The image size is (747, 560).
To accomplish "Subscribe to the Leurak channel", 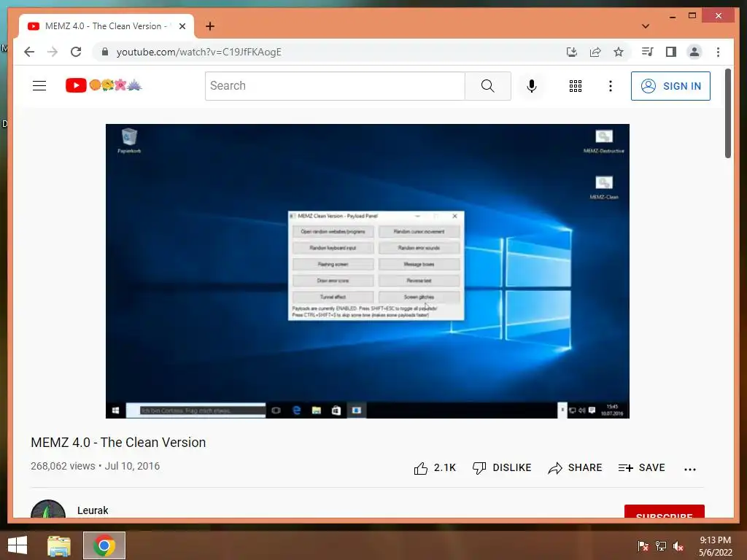I will point(664,511).
